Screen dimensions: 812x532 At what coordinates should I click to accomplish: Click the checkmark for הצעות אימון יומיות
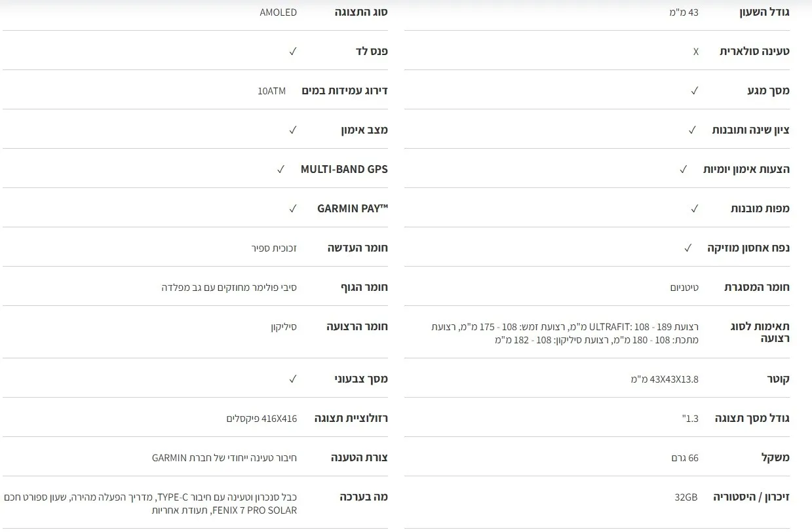(x=683, y=169)
